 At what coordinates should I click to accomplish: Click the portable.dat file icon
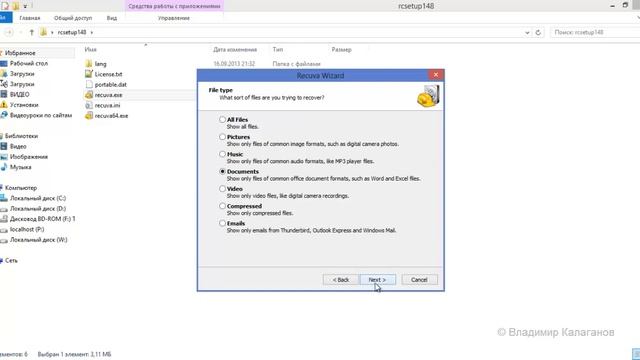tap(89, 84)
